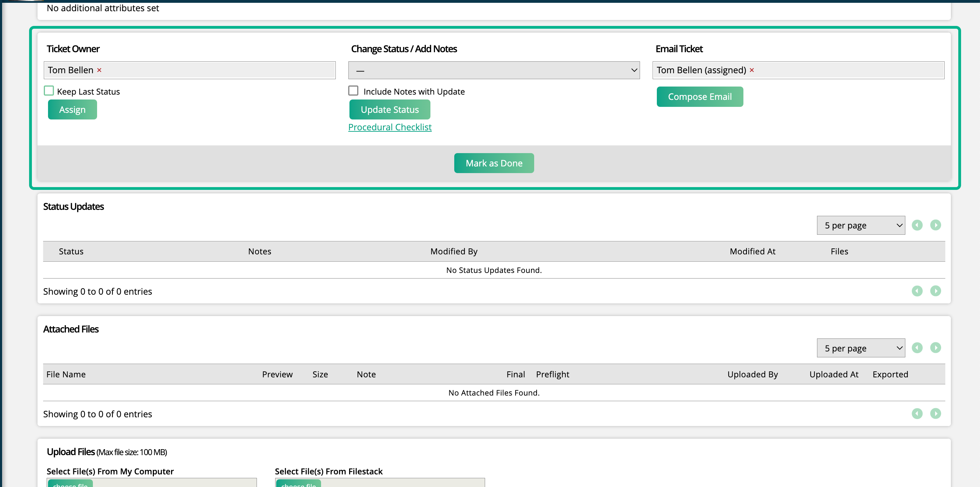Click inside the Ticket Owner field
This screenshot has height=487, width=980.
tap(190, 70)
